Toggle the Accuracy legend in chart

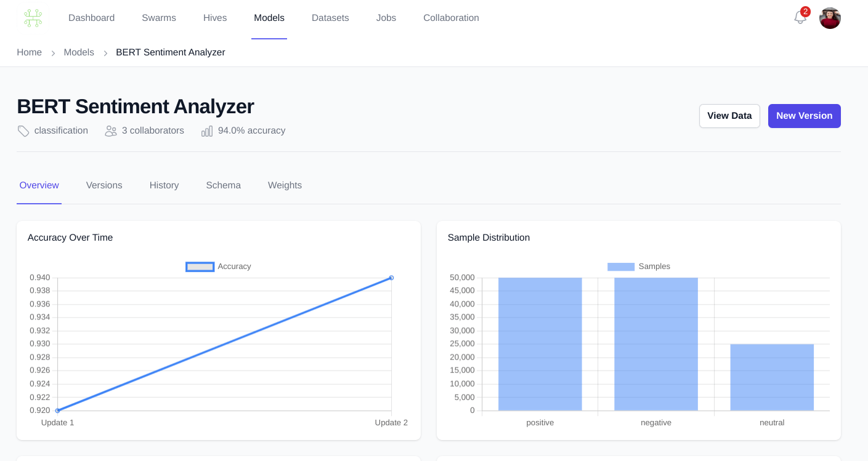[219, 267]
